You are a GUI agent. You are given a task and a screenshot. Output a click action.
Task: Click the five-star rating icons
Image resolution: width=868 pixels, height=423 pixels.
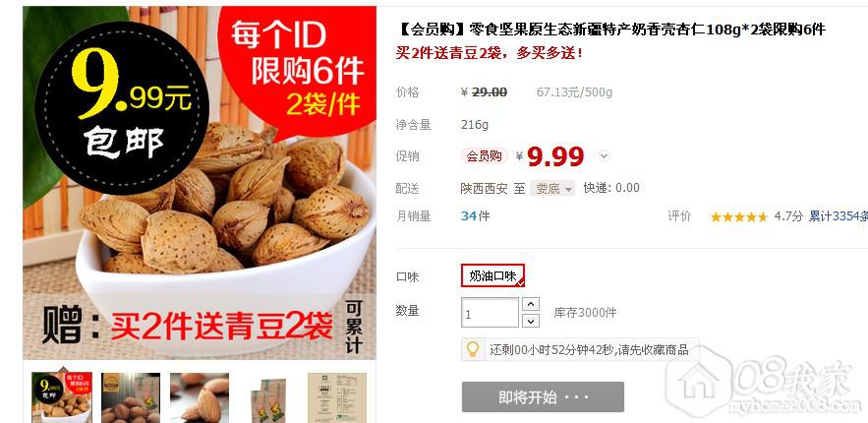point(738,217)
